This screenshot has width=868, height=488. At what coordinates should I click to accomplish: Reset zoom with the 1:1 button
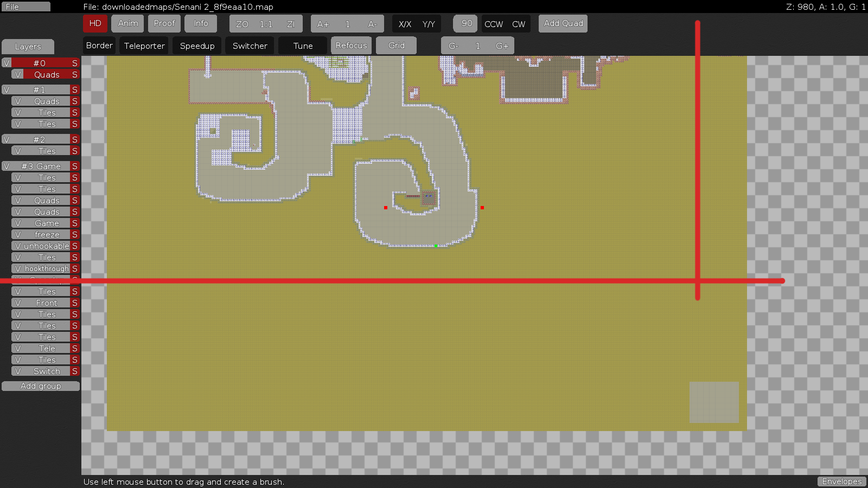click(266, 24)
